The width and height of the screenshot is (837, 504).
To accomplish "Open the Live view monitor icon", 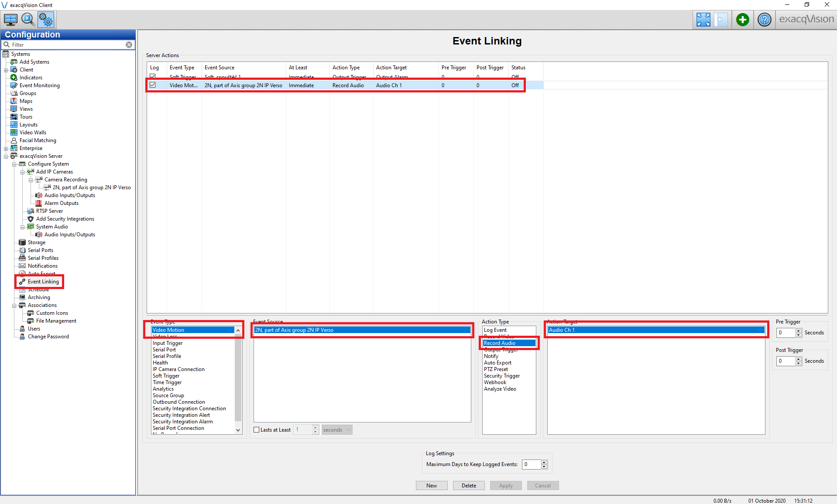I will 10,20.
